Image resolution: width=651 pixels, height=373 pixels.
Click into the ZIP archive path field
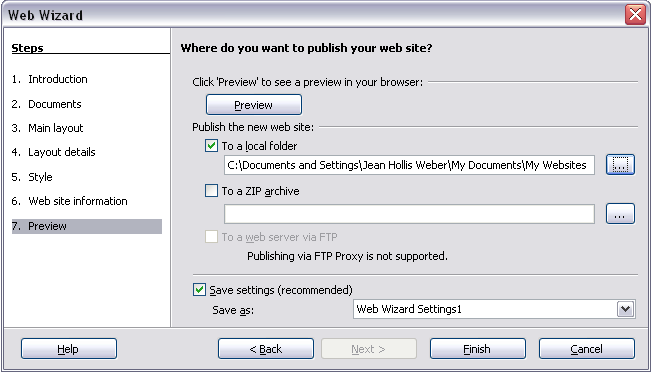(x=409, y=214)
